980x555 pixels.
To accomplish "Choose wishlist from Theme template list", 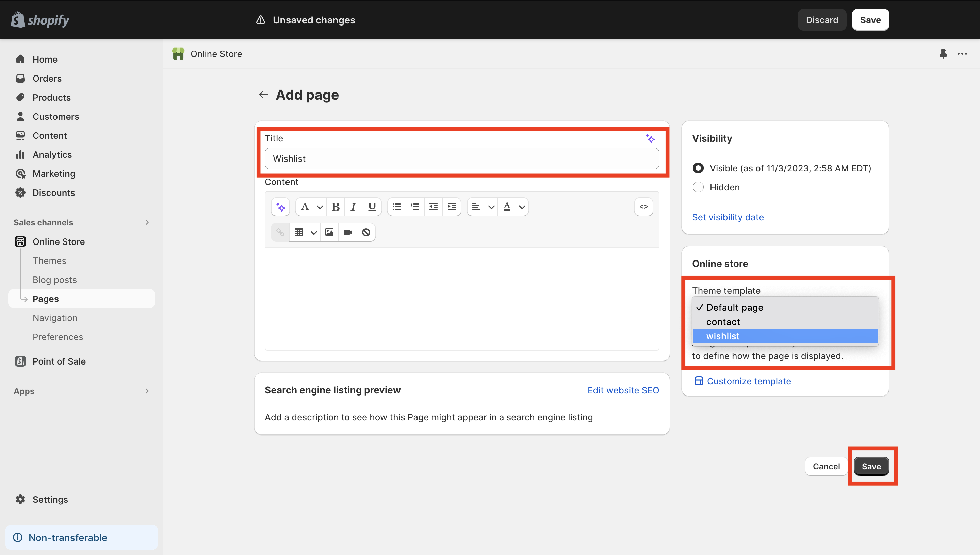I will pos(723,336).
